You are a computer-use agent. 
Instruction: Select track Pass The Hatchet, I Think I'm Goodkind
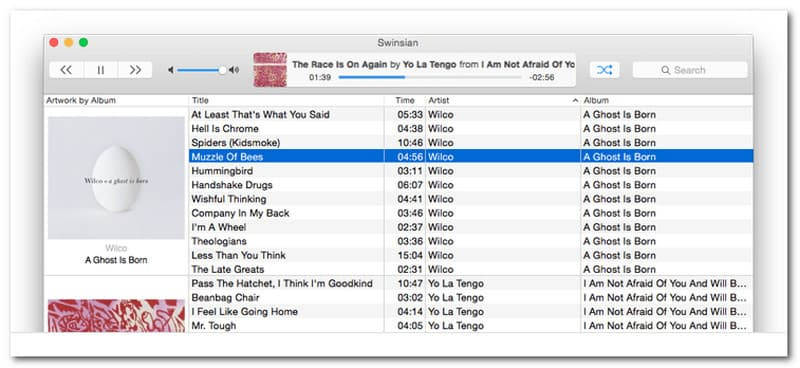click(470, 283)
